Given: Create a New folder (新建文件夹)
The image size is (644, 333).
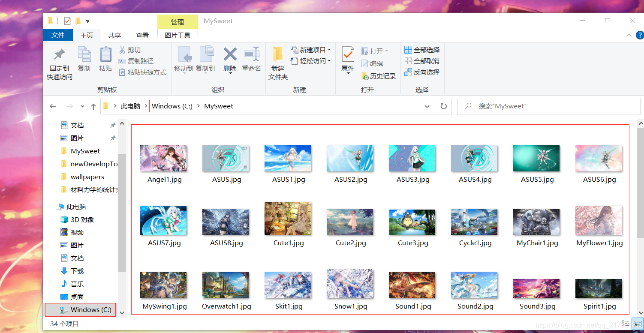Looking at the screenshot, I should pyautogui.click(x=278, y=63).
